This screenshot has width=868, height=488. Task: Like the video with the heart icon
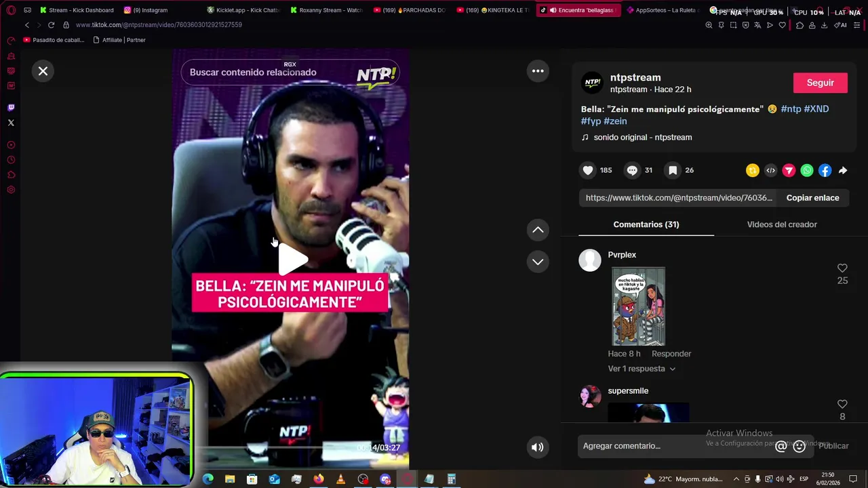(588, 170)
